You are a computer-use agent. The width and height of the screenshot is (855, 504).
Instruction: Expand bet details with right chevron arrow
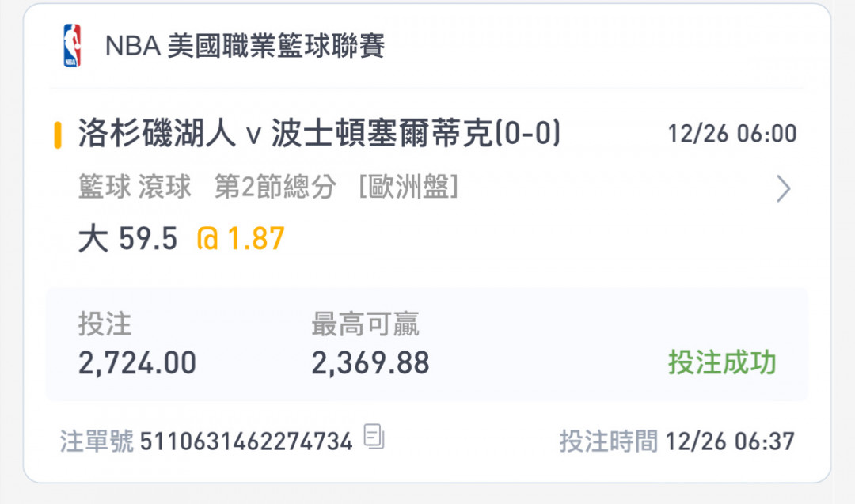coord(784,189)
